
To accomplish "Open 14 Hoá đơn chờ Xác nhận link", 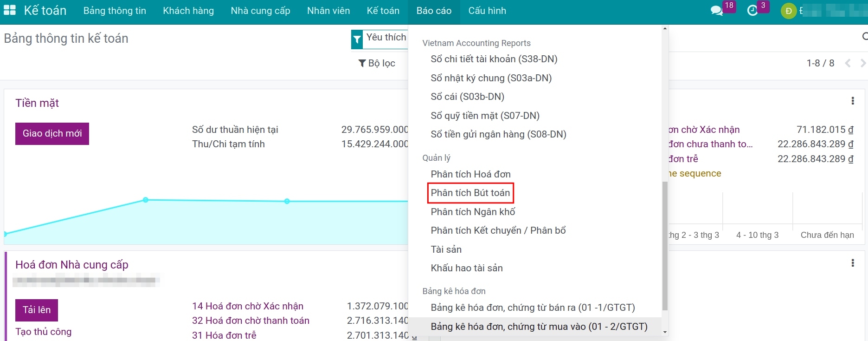I will (x=248, y=306).
